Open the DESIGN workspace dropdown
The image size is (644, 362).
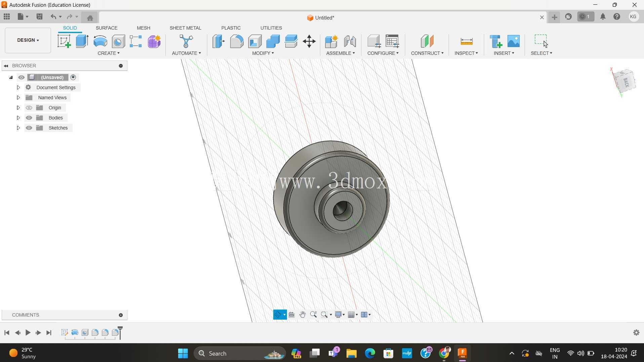pyautogui.click(x=28, y=40)
